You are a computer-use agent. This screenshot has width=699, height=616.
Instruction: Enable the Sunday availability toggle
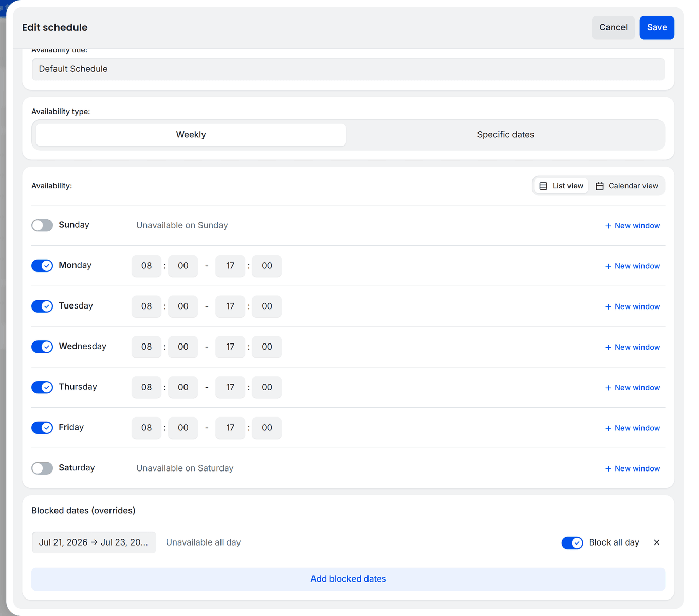42,225
